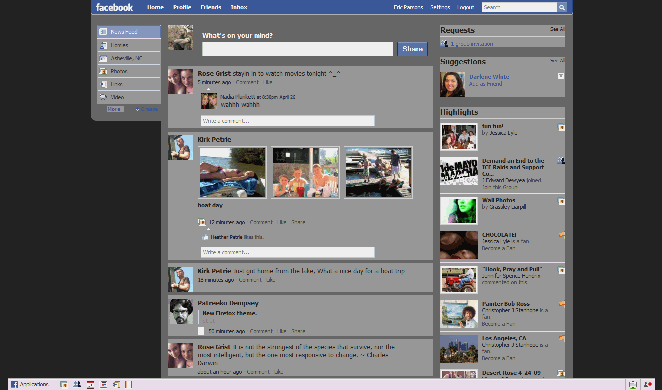Screen dimensions: 662x390
Task: Open the group invitation request link
Action: pyautogui.click(x=471, y=43)
